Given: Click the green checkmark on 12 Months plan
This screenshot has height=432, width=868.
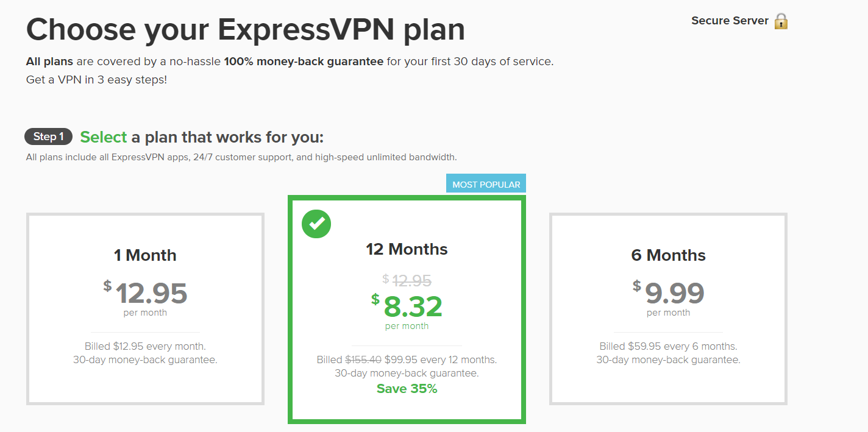Looking at the screenshot, I should 316,224.
